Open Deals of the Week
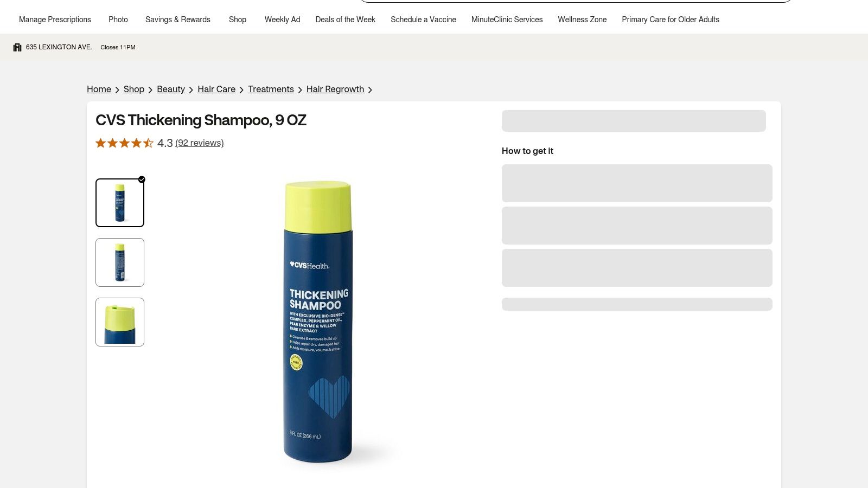Viewport: 868px width, 488px height. pos(345,20)
